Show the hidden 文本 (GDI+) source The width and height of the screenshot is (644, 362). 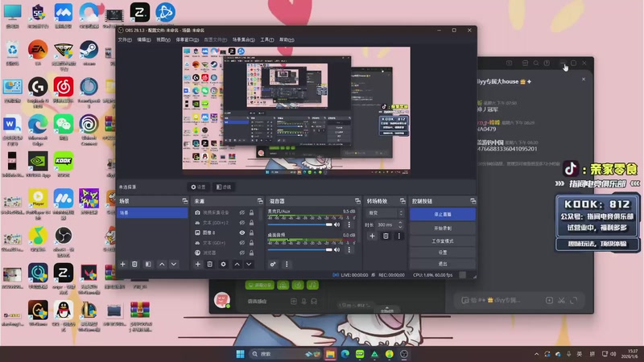pos(242,243)
